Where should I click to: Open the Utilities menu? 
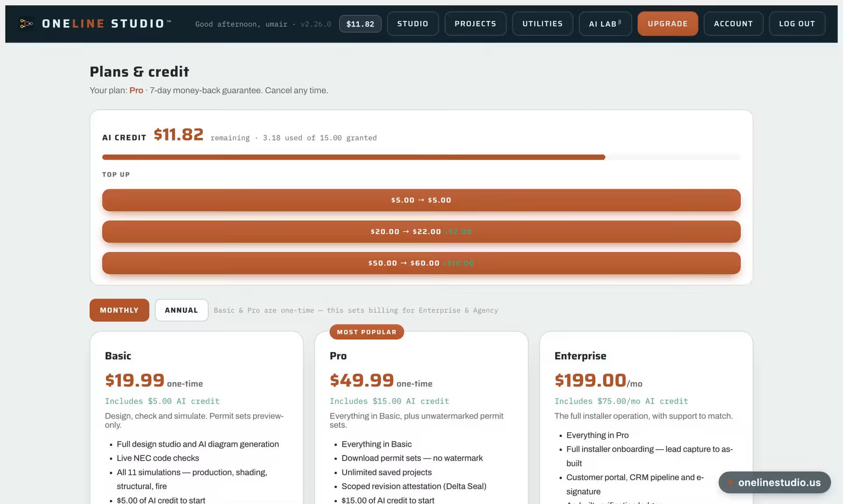click(542, 24)
